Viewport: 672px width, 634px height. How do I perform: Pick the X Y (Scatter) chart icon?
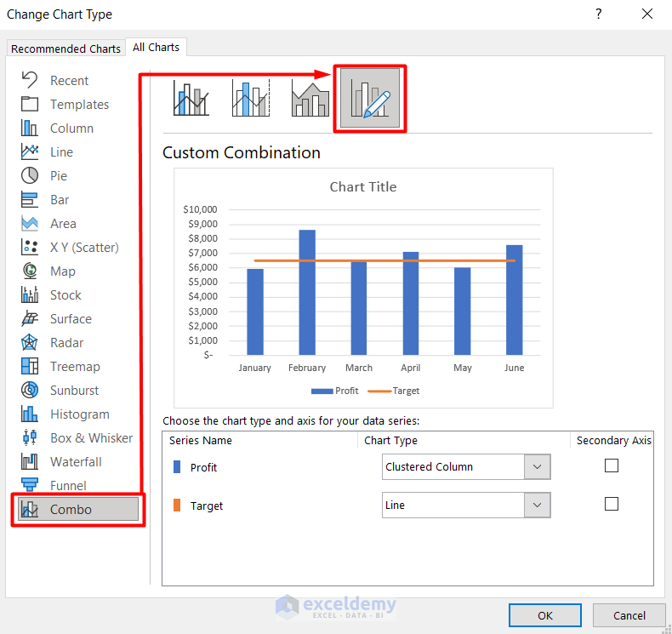click(30, 247)
